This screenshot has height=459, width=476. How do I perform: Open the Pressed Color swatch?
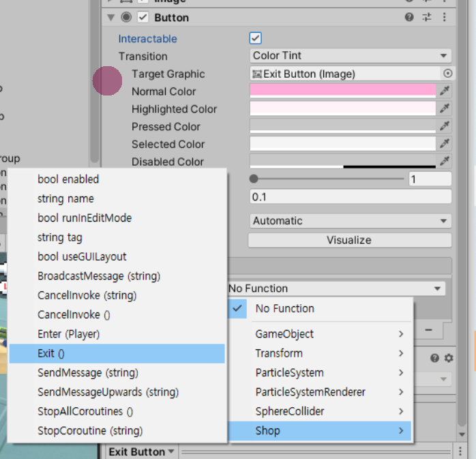click(x=343, y=125)
